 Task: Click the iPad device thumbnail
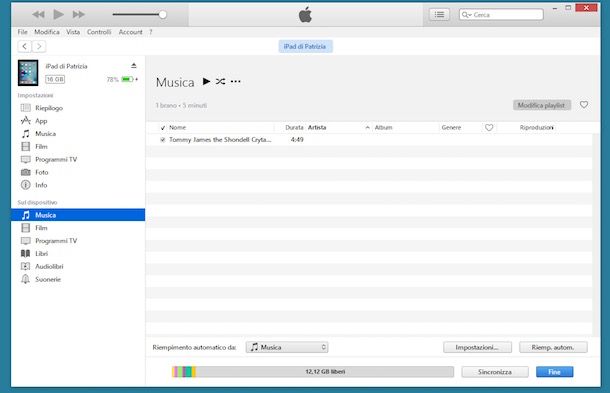tap(28, 73)
